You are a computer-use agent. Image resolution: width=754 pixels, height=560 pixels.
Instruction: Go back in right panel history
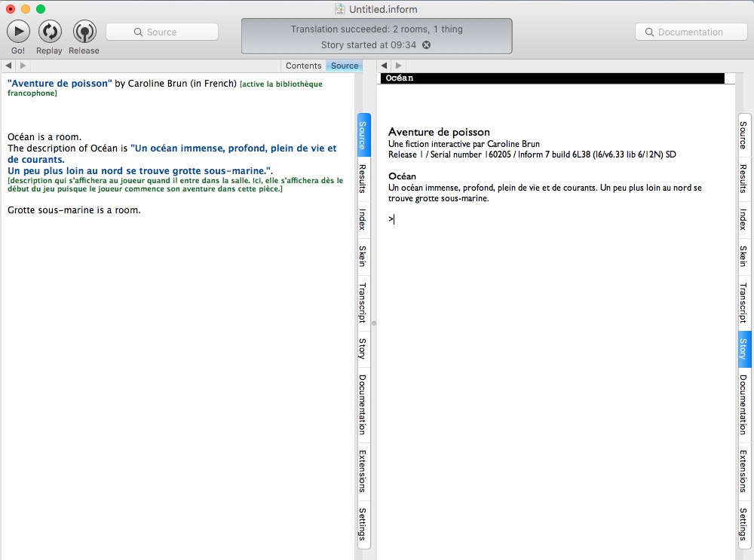[x=385, y=66]
